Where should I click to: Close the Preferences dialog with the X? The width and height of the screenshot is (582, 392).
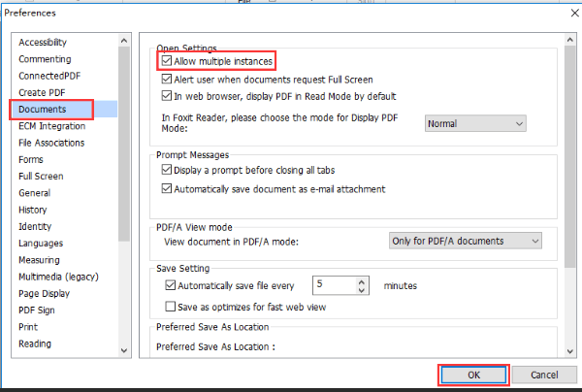click(562, 13)
